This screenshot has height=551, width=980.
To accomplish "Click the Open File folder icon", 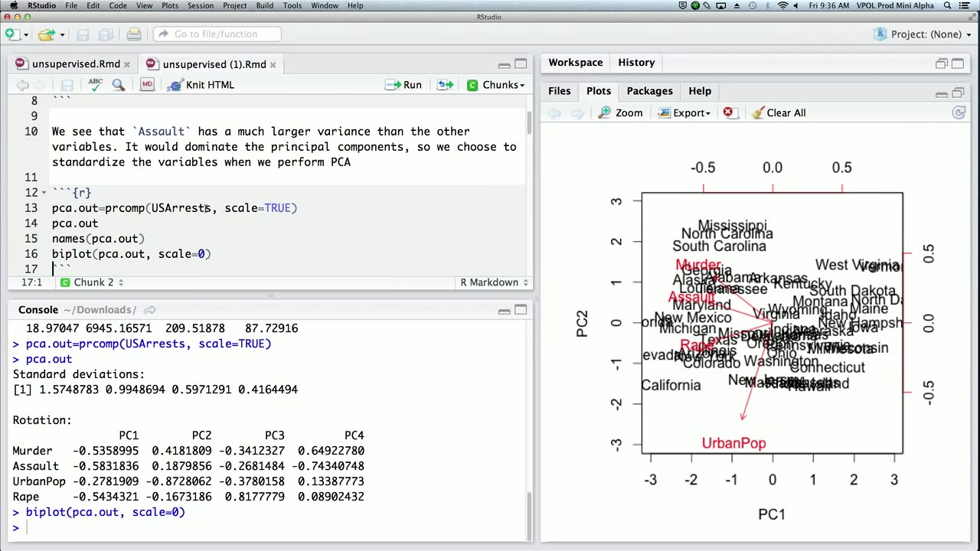I will click(46, 34).
